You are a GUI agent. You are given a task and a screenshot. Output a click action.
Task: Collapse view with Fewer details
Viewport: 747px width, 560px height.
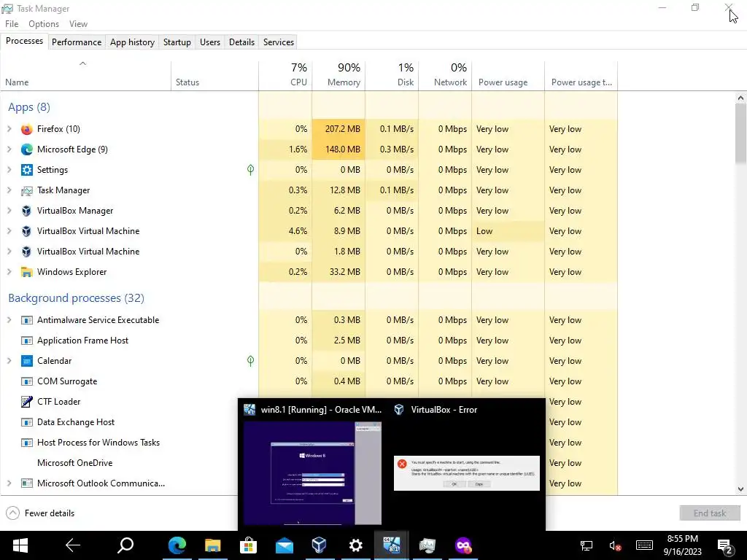coord(40,513)
